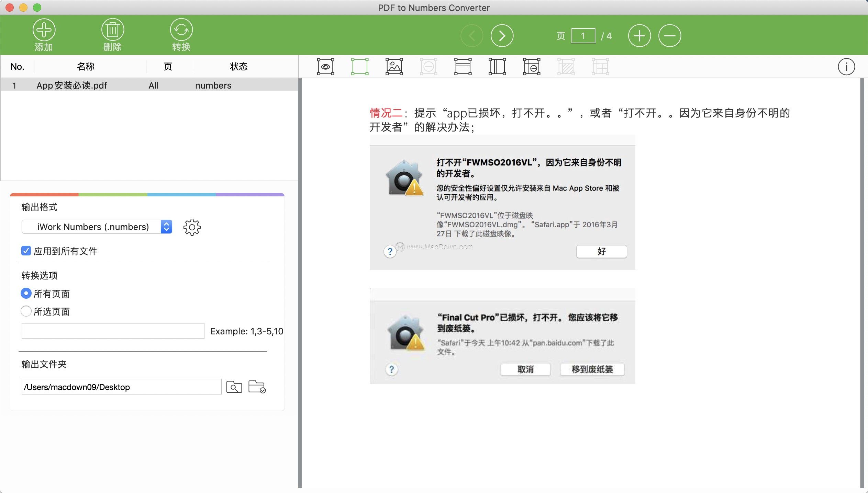Select the add column lines tool
Screen dimensions: 868x493
click(x=497, y=67)
